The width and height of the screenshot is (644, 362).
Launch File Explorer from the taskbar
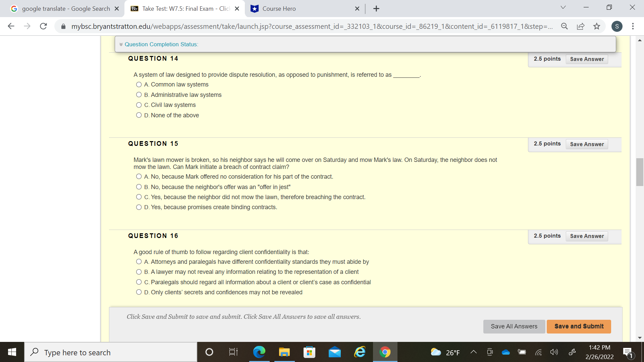pos(284,352)
